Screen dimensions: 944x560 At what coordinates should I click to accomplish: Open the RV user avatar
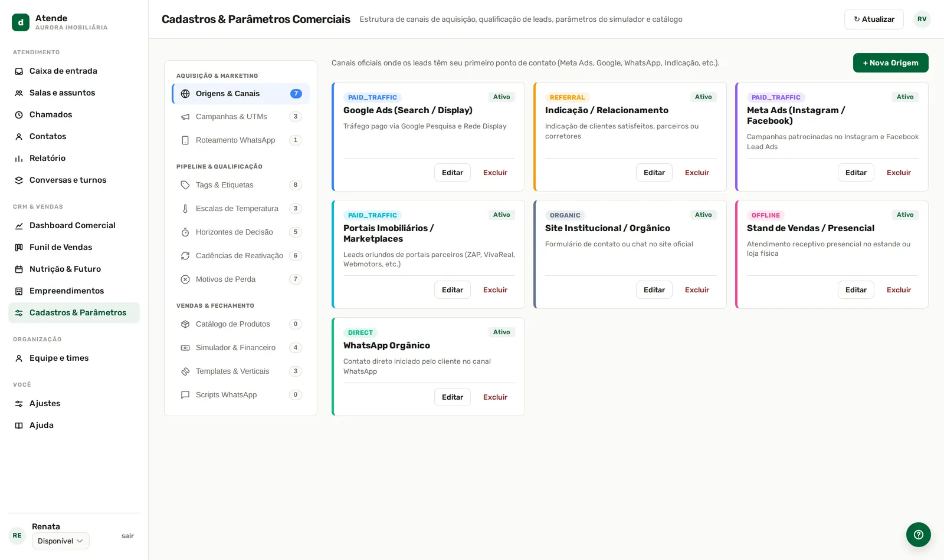pyautogui.click(x=922, y=19)
